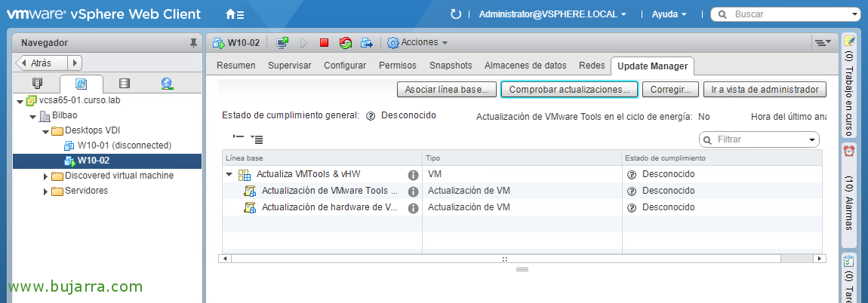Screen dimensions: 868x303
Task: Show info for Actualiza VMTools & vHW
Action: (x=413, y=176)
